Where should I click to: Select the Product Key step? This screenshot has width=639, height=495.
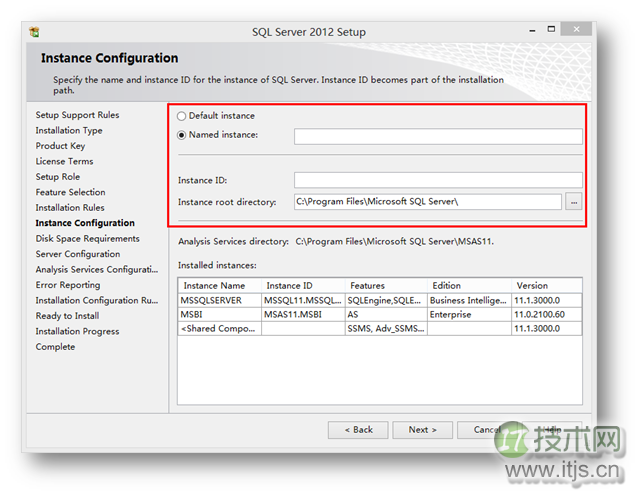pos(60,146)
